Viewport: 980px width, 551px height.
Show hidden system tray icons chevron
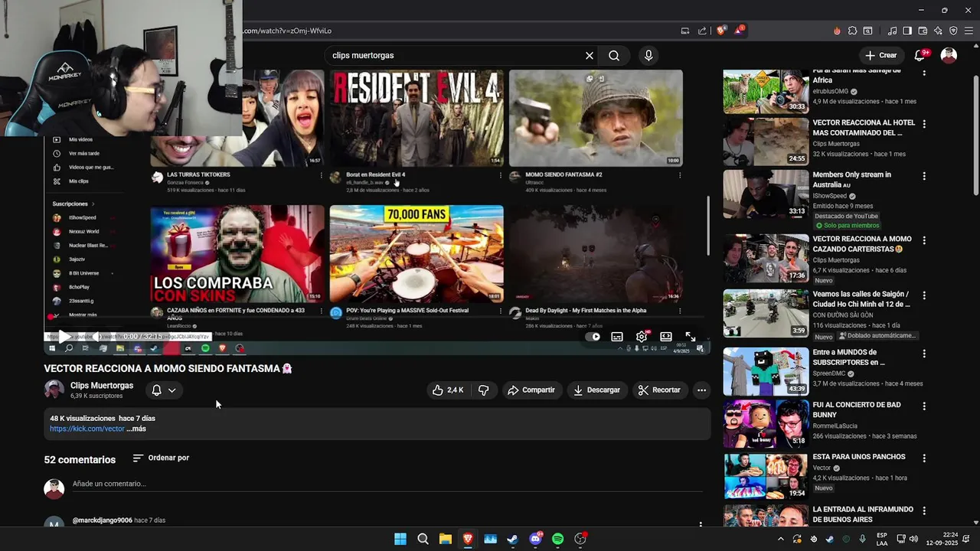point(781,539)
